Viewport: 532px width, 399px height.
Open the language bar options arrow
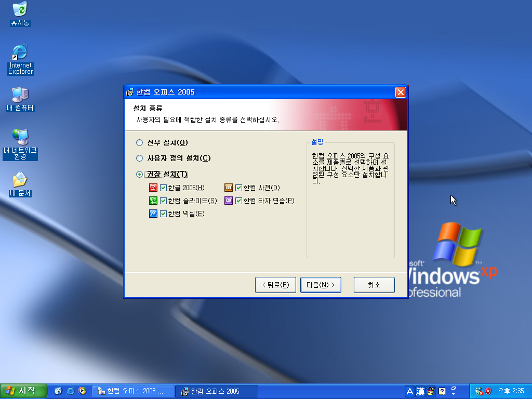click(x=453, y=394)
